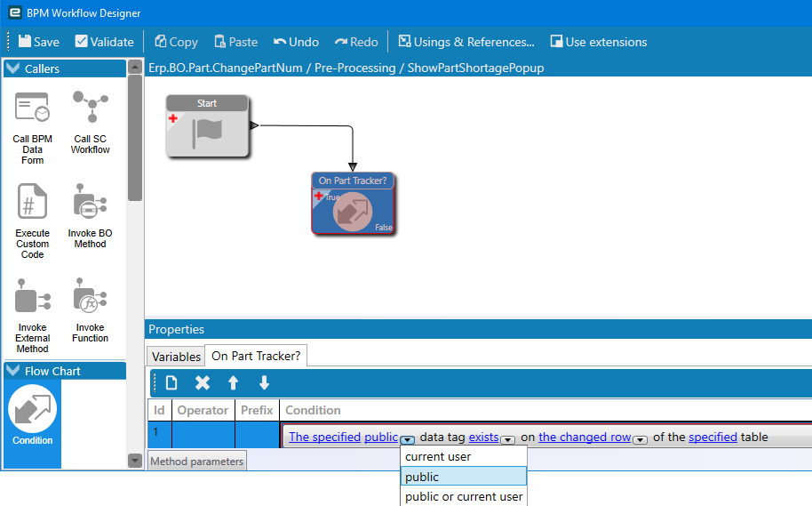
Task: Click the BPM Workflow Designer app icon
Action: tap(15, 12)
